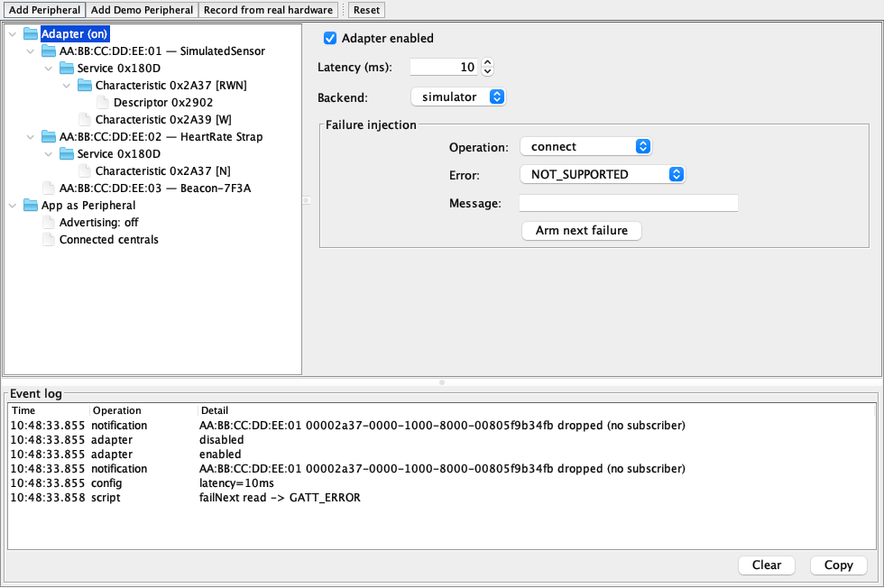Click Record from real hardware

(269, 10)
